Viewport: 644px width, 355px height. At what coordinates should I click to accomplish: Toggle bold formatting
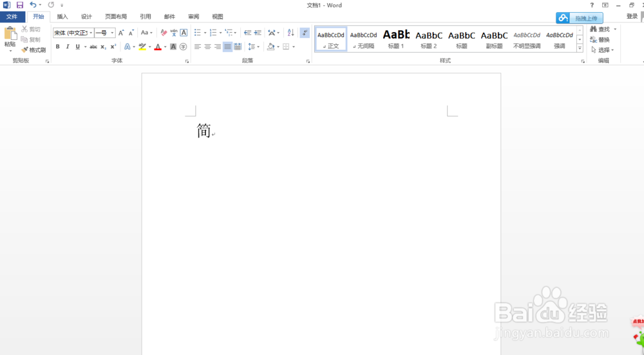[x=57, y=47]
